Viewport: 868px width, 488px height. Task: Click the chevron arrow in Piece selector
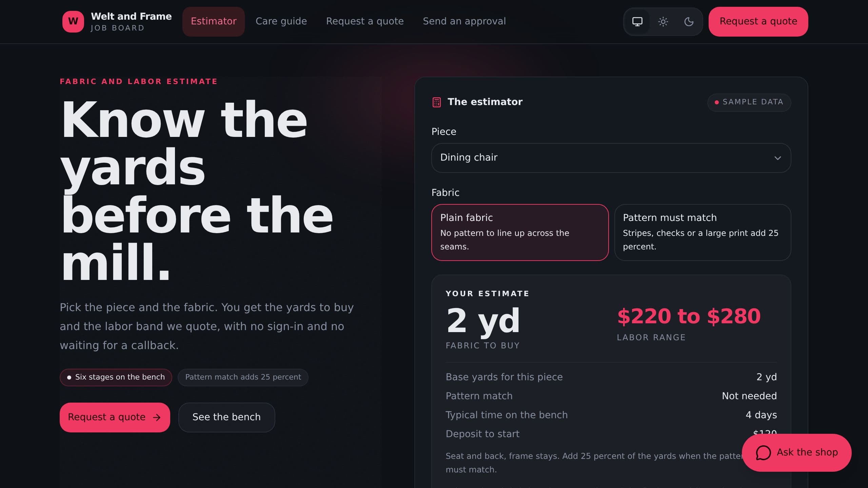pos(777,158)
